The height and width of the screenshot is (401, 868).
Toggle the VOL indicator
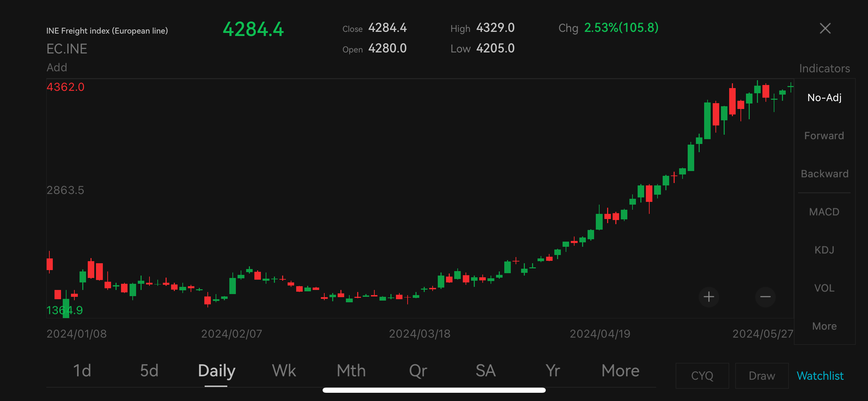[x=824, y=288]
